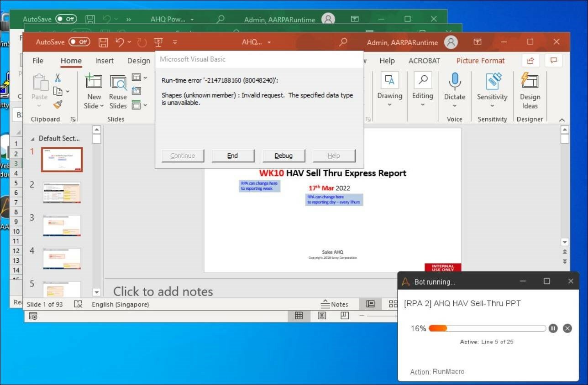
Task: Switch to Normal view in PowerPoint status bar
Action: pyautogui.click(x=370, y=304)
